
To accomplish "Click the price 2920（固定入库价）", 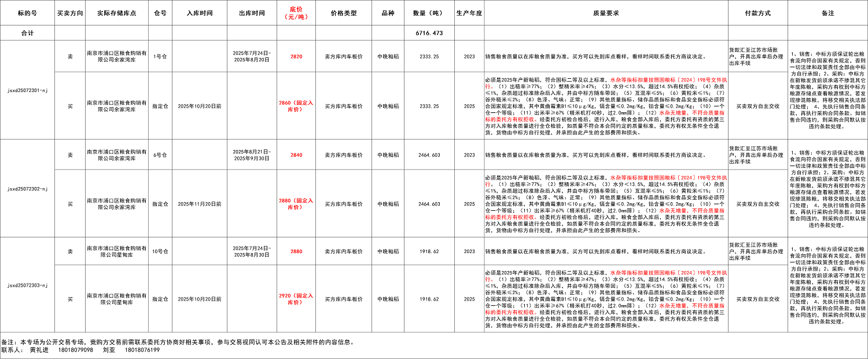I will pos(296,299).
